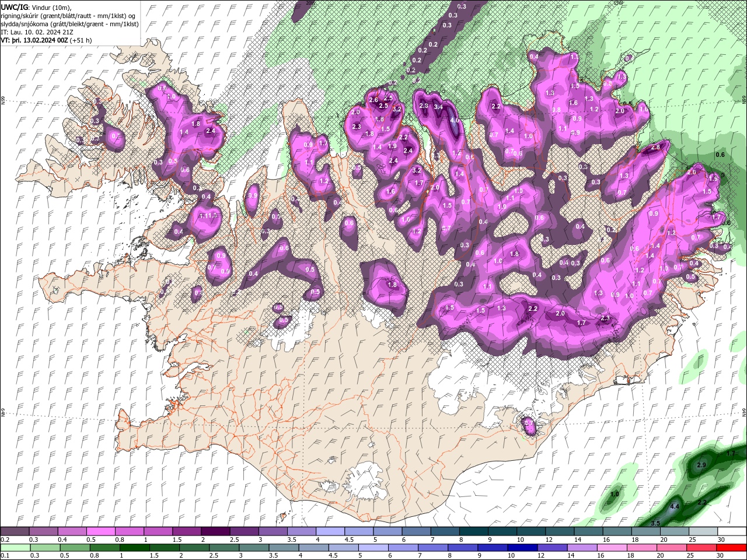The height and width of the screenshot is (560, 747).
Task: Click the black 3.5 rain value above the legend
Action: [655, 523]
